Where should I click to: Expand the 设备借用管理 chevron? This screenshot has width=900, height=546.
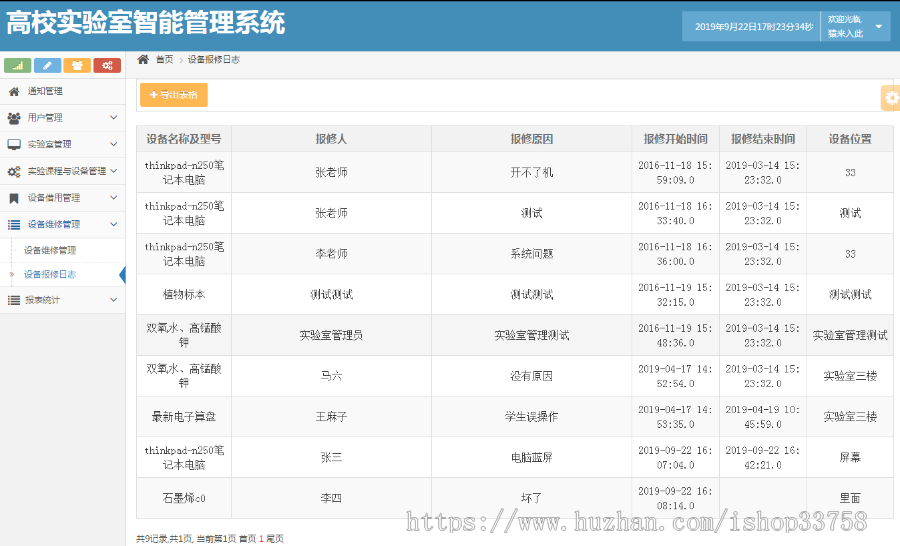click(114, 198)
